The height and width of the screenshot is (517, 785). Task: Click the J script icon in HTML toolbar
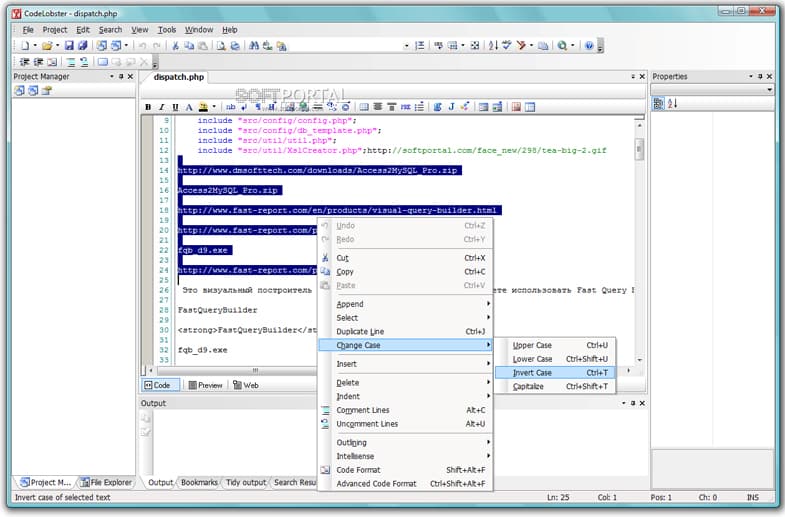pos(451,107)
